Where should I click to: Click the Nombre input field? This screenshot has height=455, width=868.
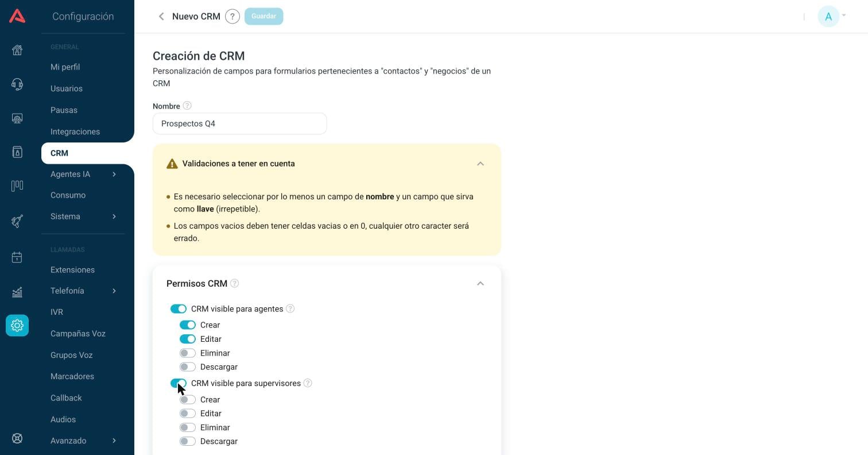[x=240, y=124]
